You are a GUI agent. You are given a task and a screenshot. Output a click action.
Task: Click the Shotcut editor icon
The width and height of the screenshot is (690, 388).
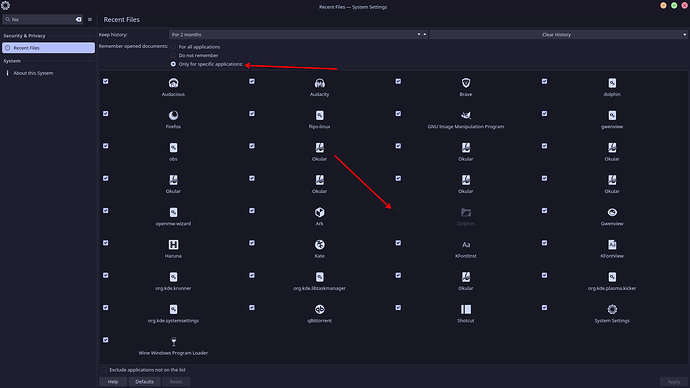coord(466,309)
